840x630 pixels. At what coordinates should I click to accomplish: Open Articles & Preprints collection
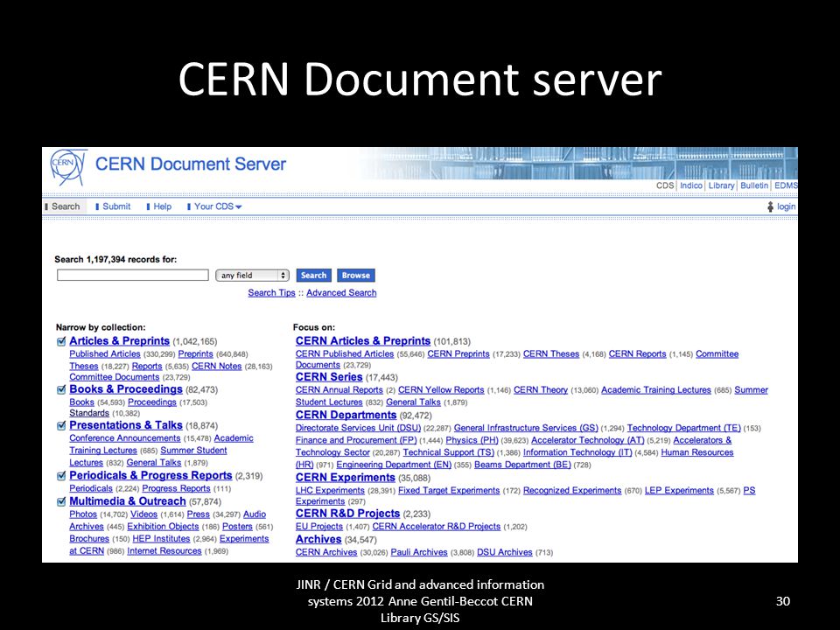pos(120,341)
